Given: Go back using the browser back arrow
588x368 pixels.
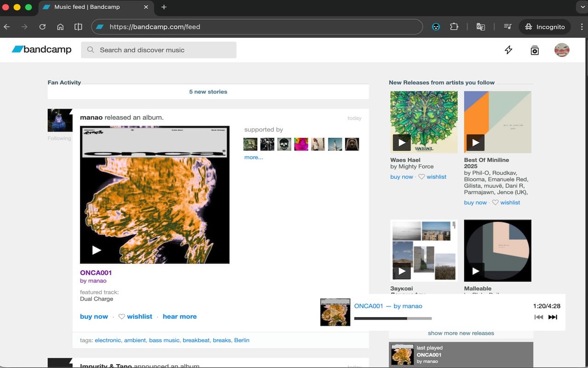Looking at the screenshot, I should (7, 27).
